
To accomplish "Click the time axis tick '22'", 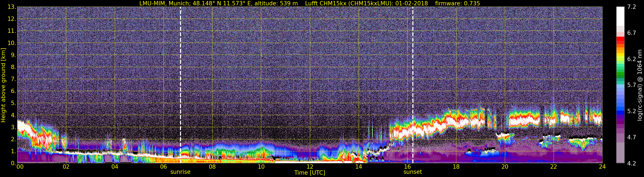I will click(554, 167).
